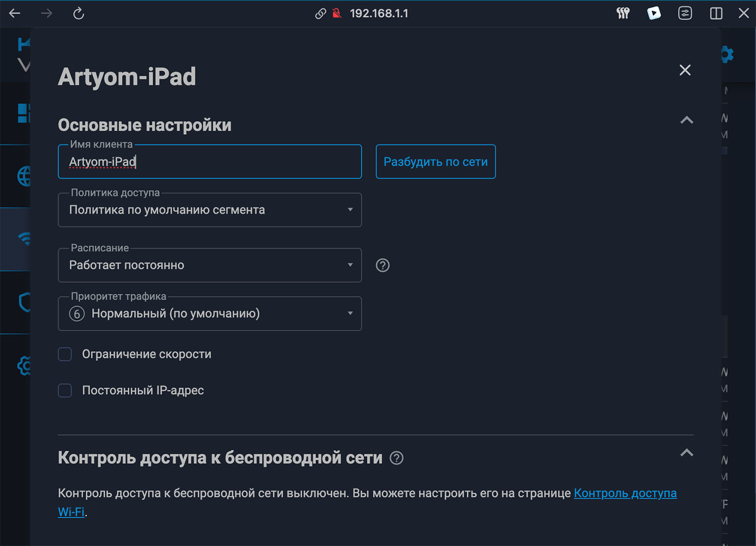
Task: Close the Artyom-iPad settings dialog
Action: point(685,70)
